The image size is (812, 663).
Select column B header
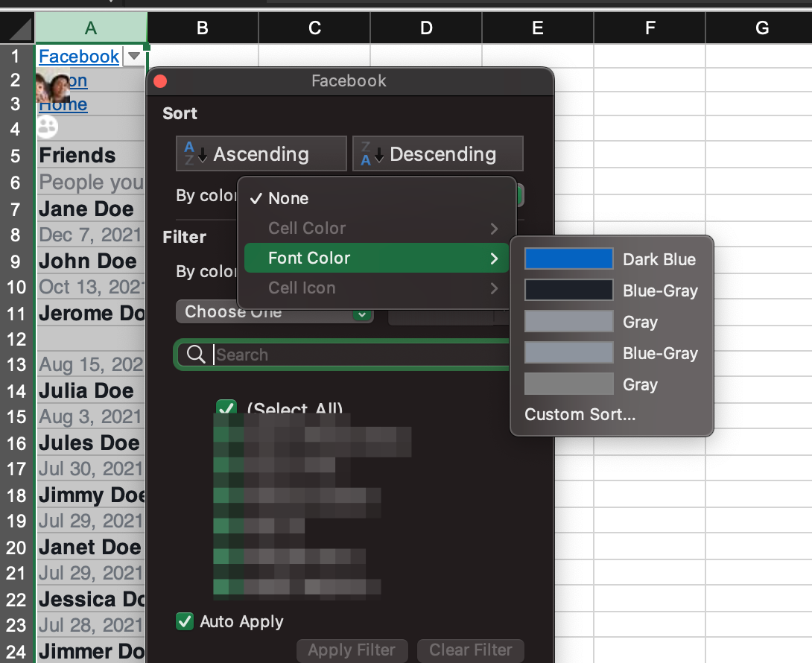[203, 28]
